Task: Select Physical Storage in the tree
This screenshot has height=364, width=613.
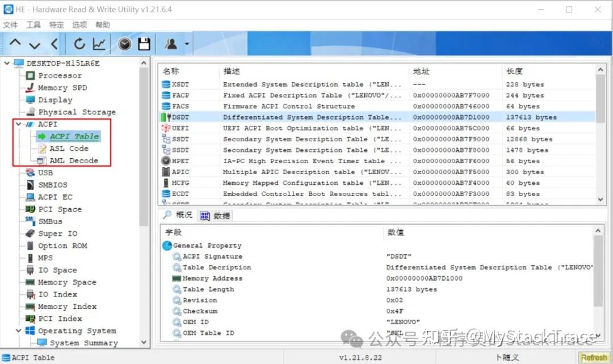Action: tap(77, 112)
